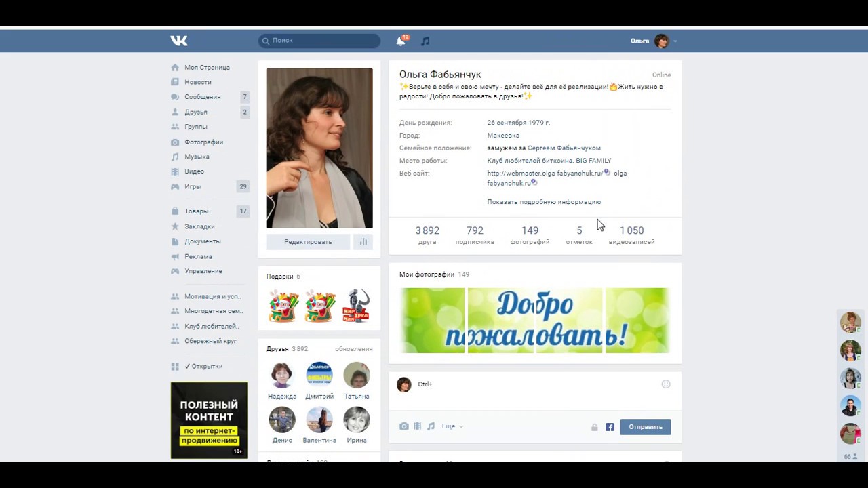Open Друзья in left menu
This screenshot has width=868, height=488.
196,112
